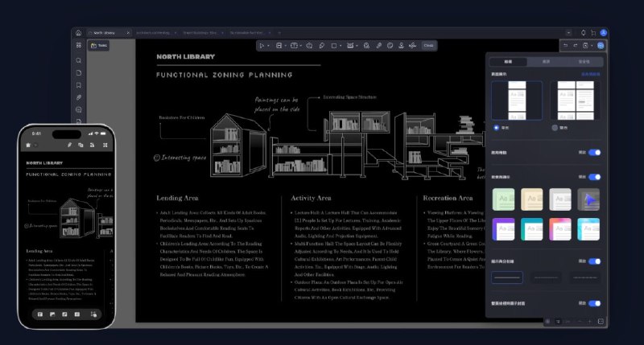
Task: Select the cursor pointer tool in toolbar
Action: click(262, 46)
